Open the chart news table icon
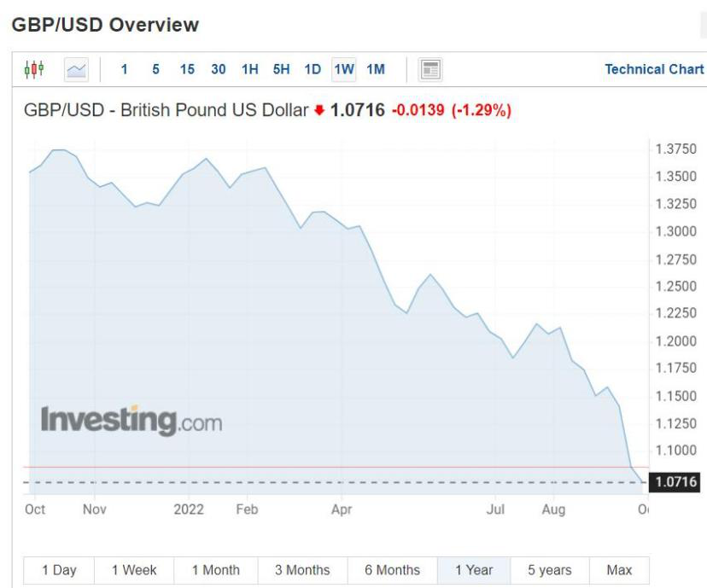This screenshot has width=707, height=588. tap(430, 70)
